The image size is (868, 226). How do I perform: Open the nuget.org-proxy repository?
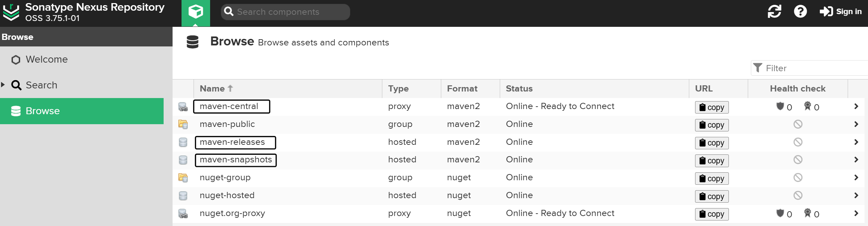point(232,213)
